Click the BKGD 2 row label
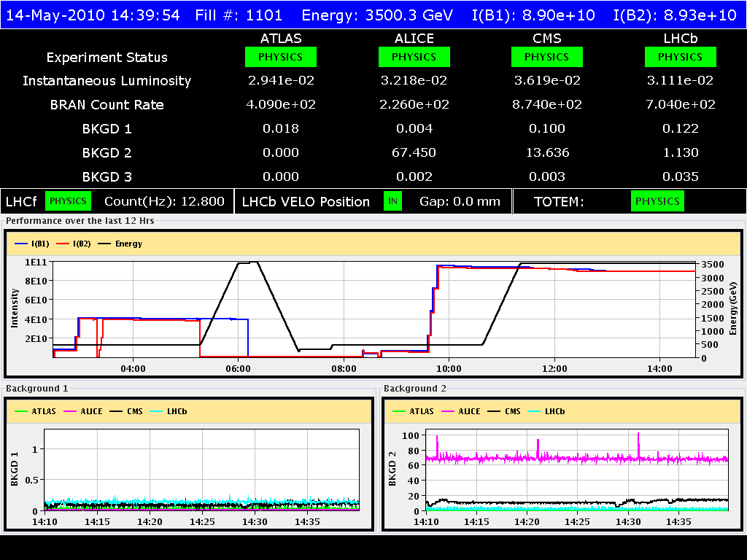This screenshot has width=747, height=560. [107, 153]
